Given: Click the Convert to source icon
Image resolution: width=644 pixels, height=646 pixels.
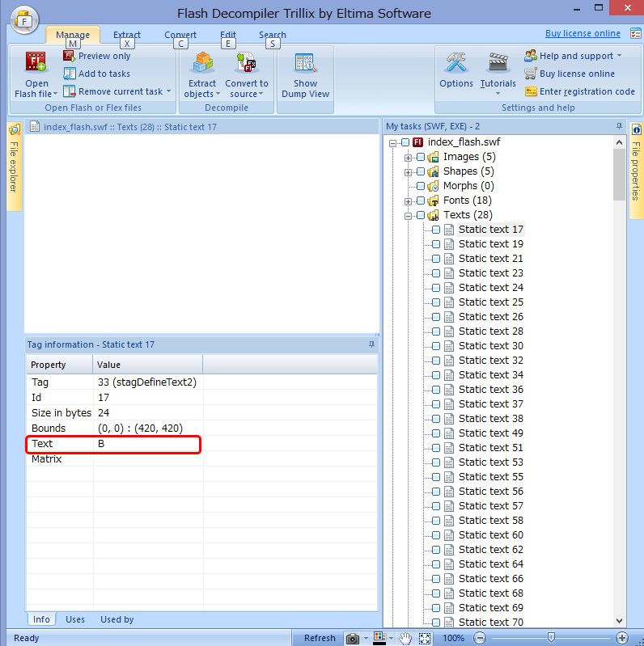Looking at the screenshot, I should pyautogui.click(x=247, y=62).
